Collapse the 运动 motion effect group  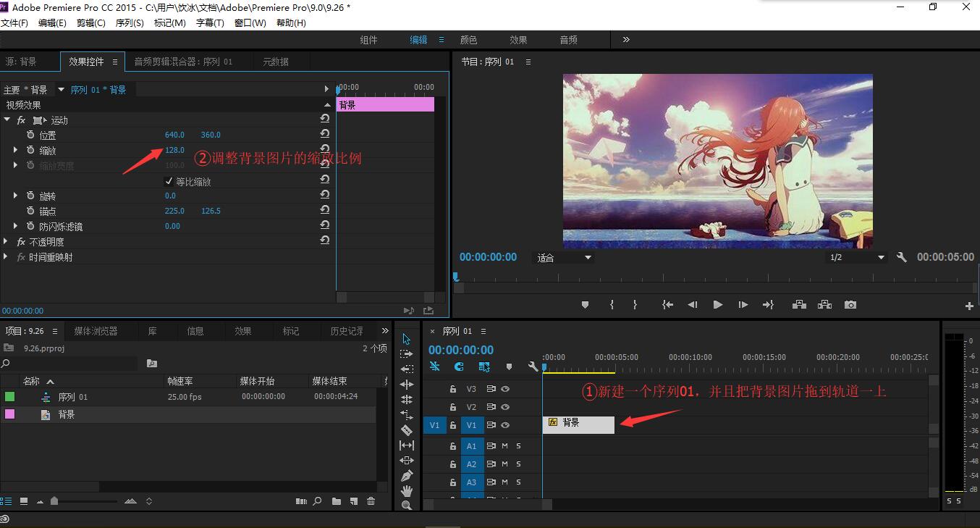(7, 120)
